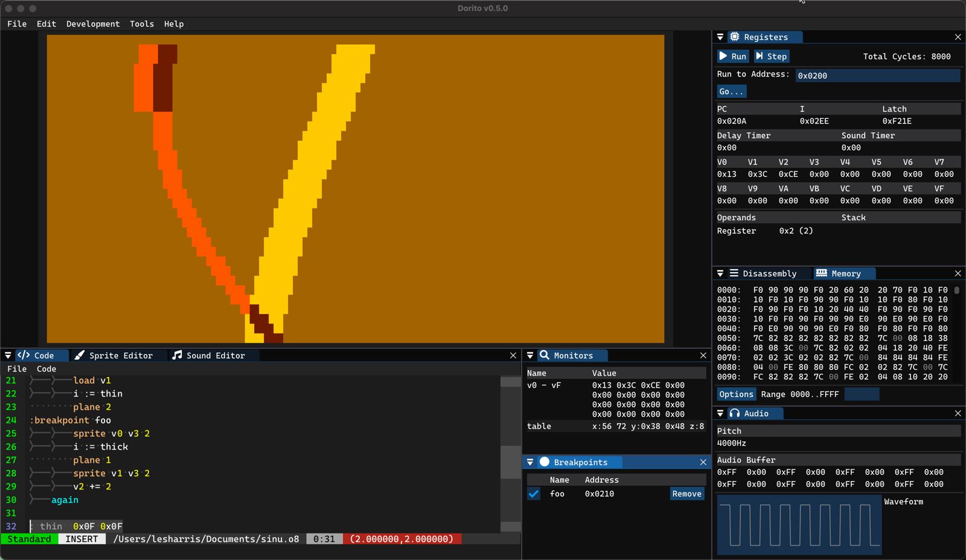The width and height of the screenshot is (966, 560).
Task: Collapse the Registers panel with its chevron
Action: [720, 37]
